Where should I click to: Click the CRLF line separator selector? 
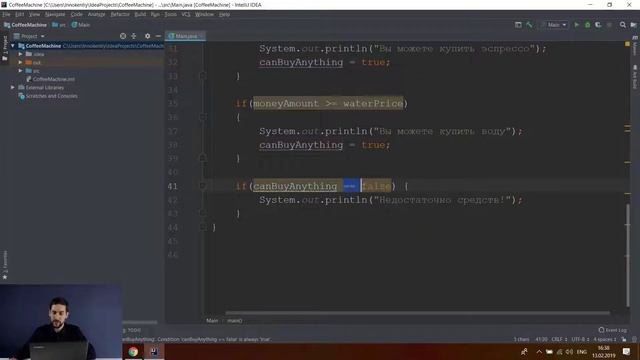pyautogui.click(x=559, y=339)
